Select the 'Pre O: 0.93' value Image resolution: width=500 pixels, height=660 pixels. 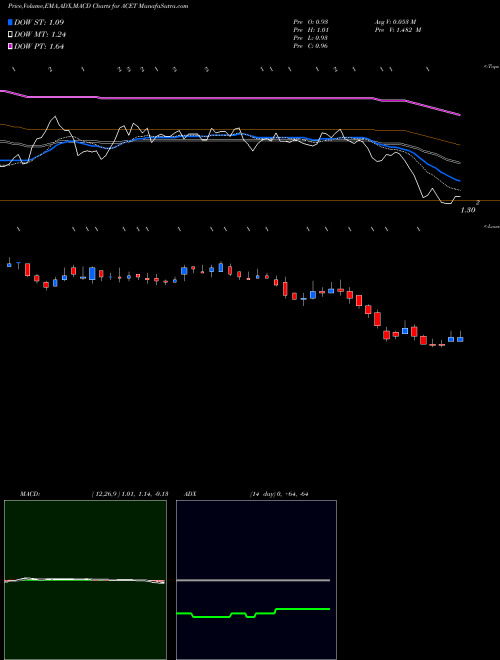(311, 22)
